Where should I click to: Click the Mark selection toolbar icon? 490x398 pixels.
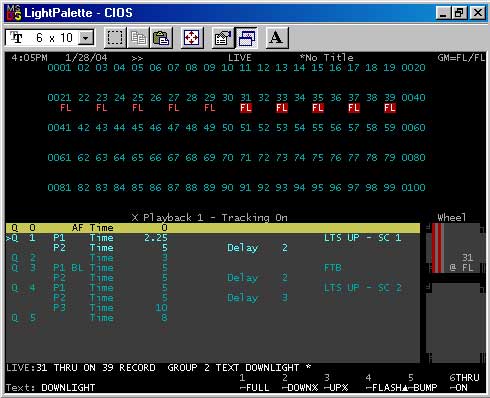tap(115, 38)
